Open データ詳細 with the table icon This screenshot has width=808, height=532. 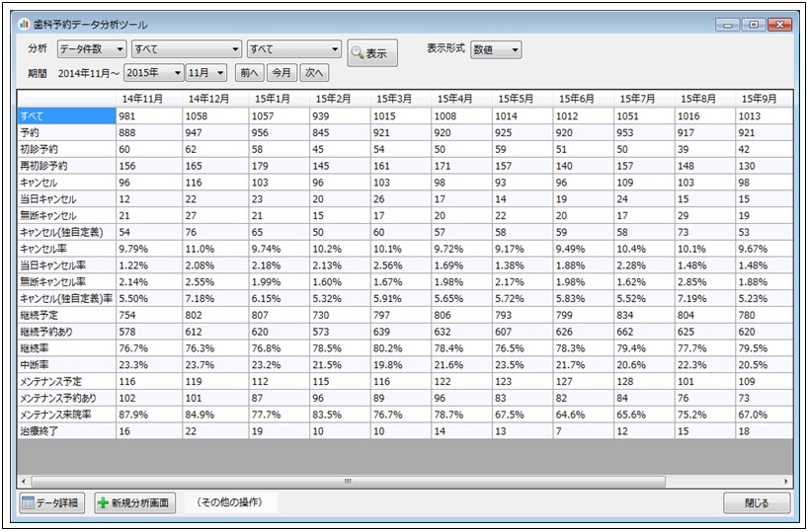(52, 503)
